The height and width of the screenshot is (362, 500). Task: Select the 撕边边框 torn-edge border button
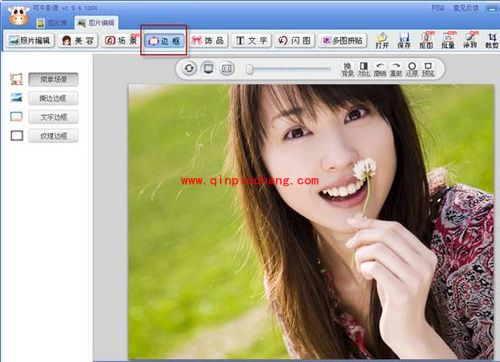(53, 98)
